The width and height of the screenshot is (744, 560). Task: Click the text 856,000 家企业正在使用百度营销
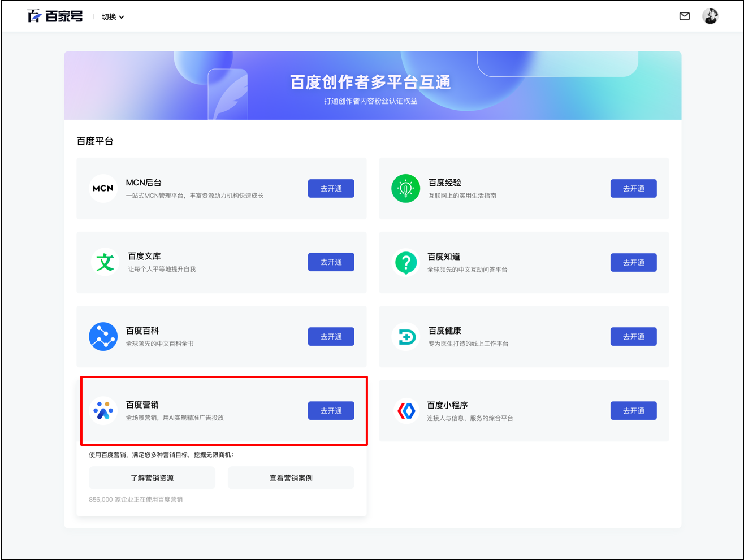136,500
